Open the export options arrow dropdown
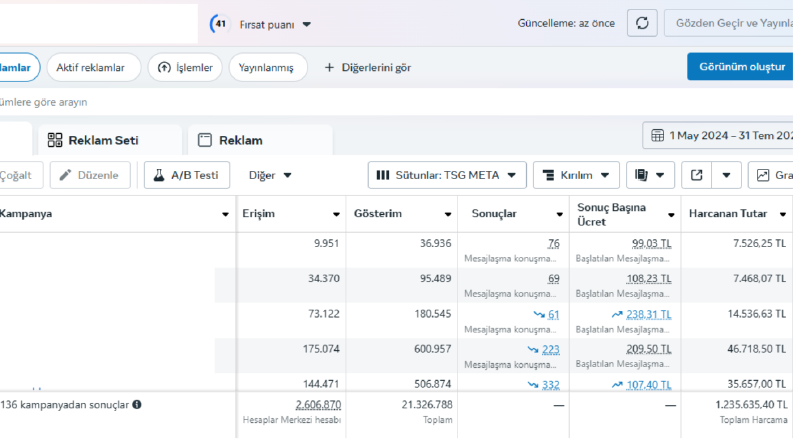This screenshot has width=793, height=446. (x=726, y=175)
